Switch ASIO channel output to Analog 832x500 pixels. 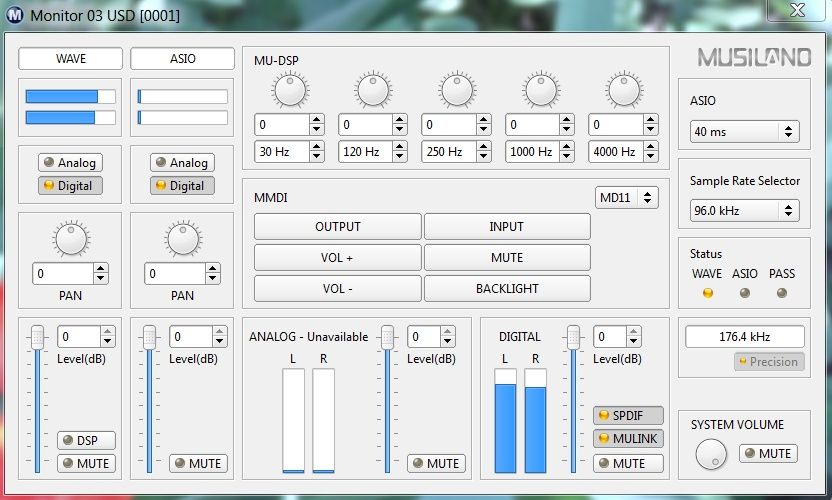pos(183,162)
